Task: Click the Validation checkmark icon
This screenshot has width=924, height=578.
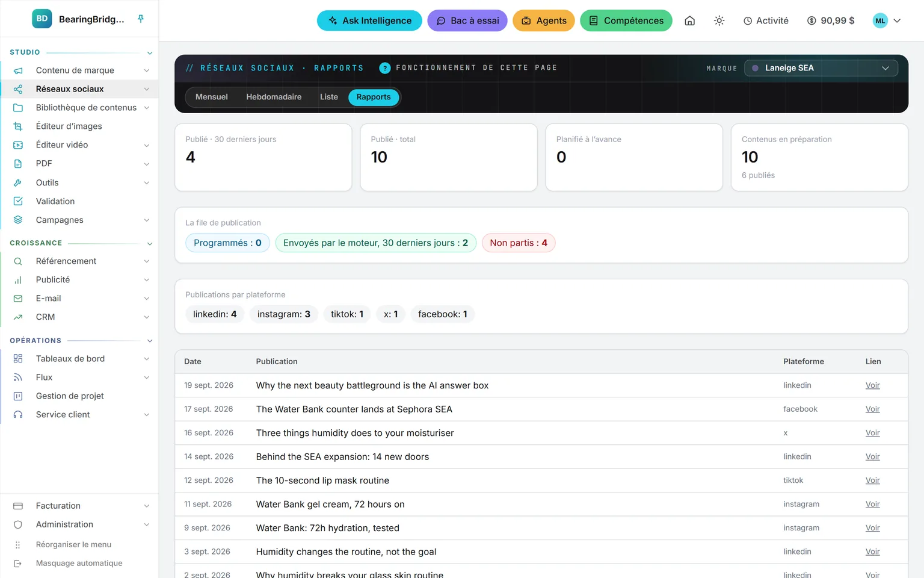Action: click(x=18, y=201)
